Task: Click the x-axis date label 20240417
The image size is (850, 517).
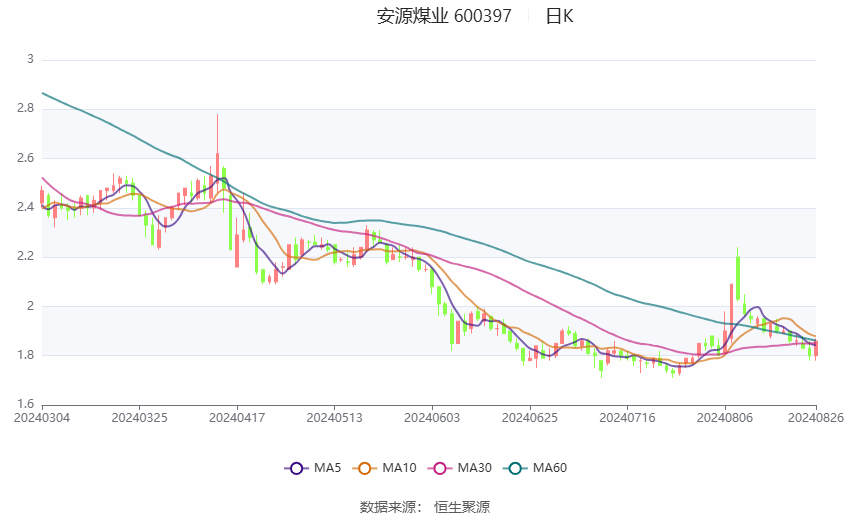Action: 237,418
